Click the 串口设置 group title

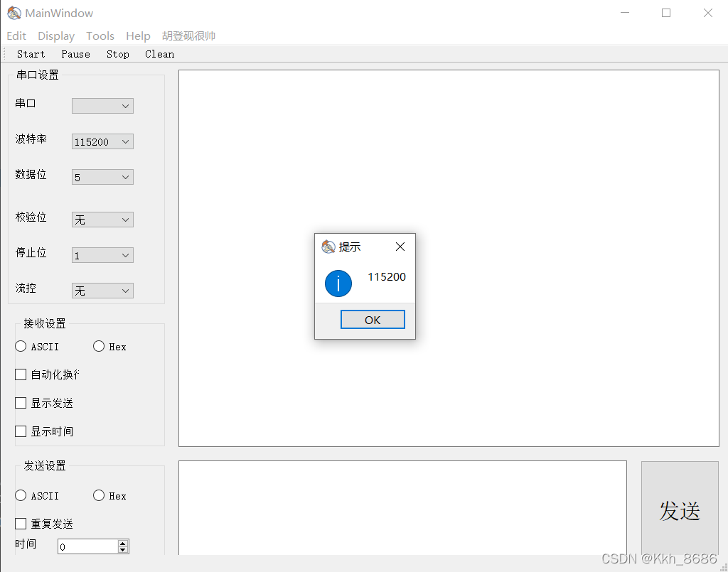pos(38,75)
